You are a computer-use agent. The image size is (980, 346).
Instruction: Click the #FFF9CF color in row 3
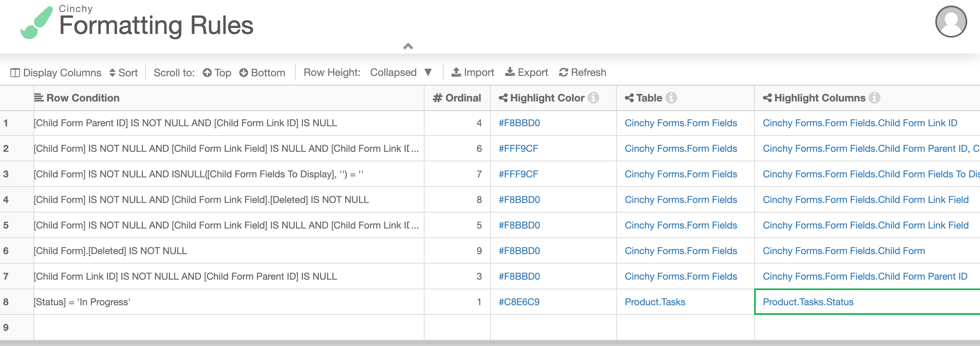pyautogui.click(x=518, y=174)
